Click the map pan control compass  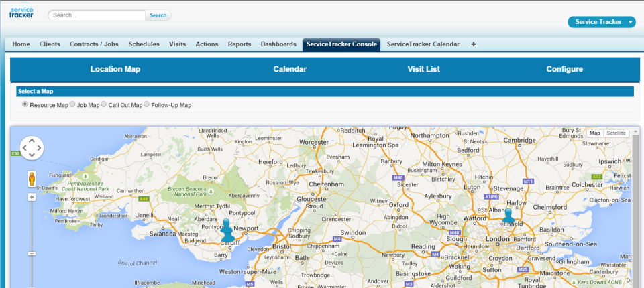(32, 148)
